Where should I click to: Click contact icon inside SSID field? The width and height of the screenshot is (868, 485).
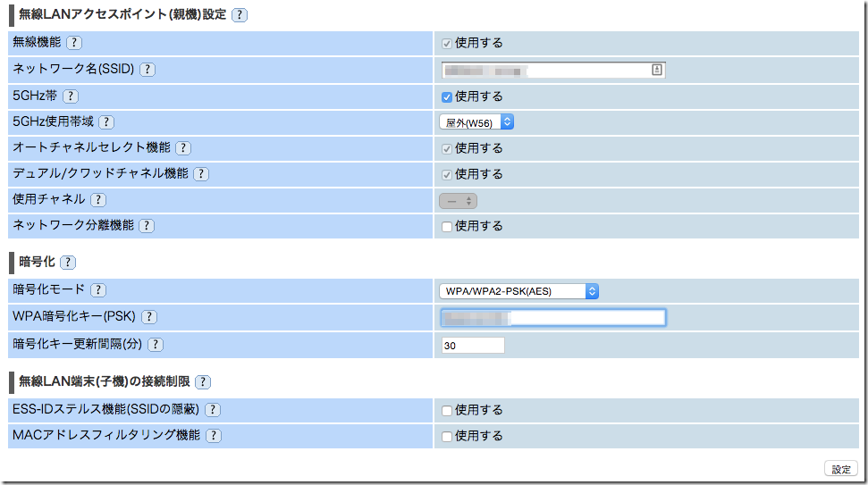click(x=657, y=70)
